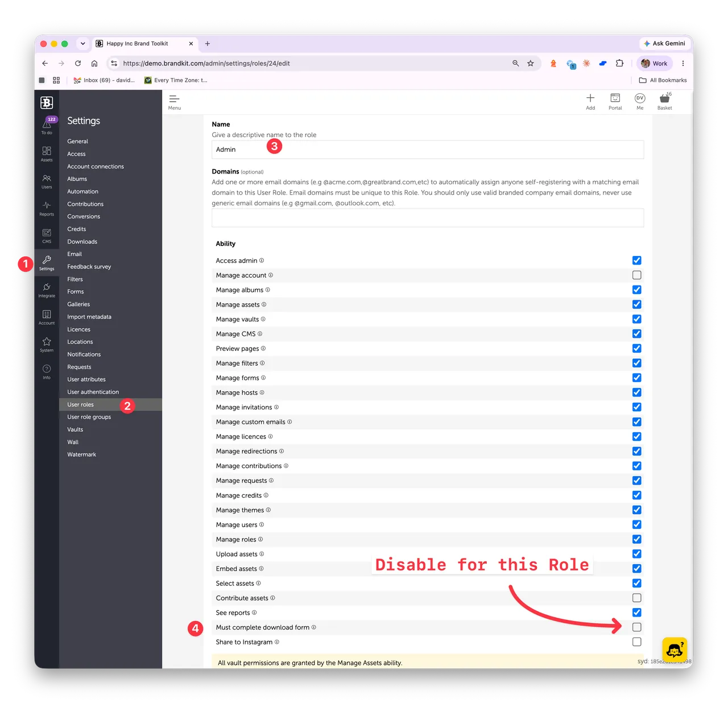Open User role groups settings
This screenshot has width=728, height=703.
coord(89,417)
